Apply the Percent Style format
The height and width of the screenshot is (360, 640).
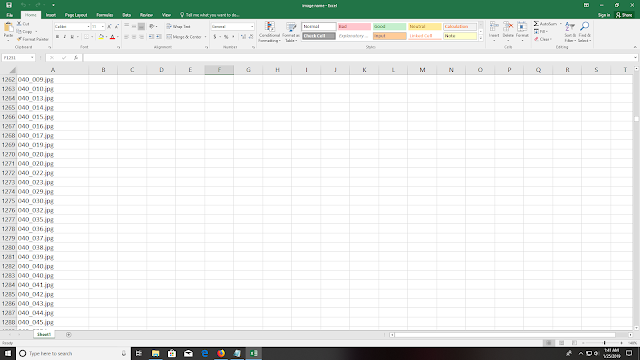point(226,37)
